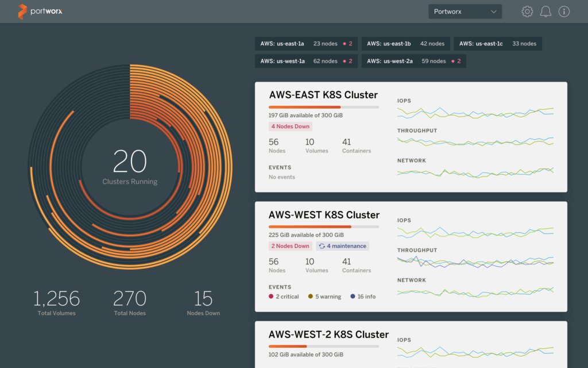Select the AWS: us-east-1c region tab
Image resolution: width=588 pixels, height=368 pixels.
pos(498,43)
